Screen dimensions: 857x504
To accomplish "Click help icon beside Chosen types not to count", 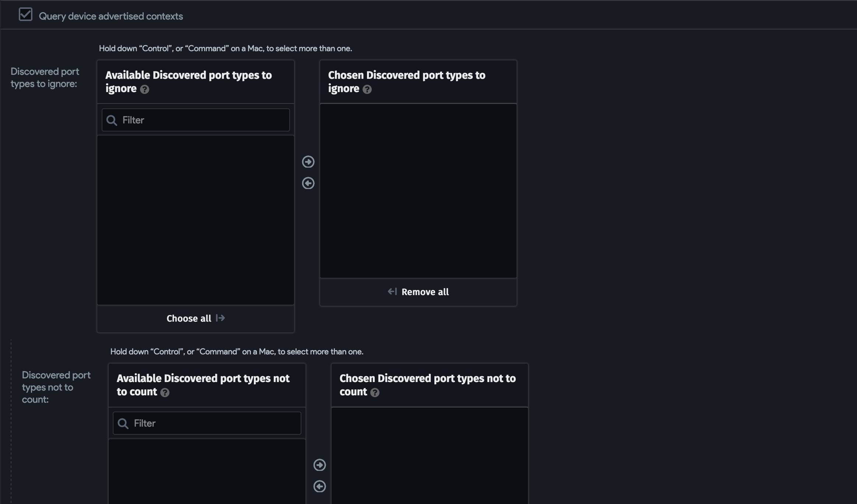I will coord(375,393).
